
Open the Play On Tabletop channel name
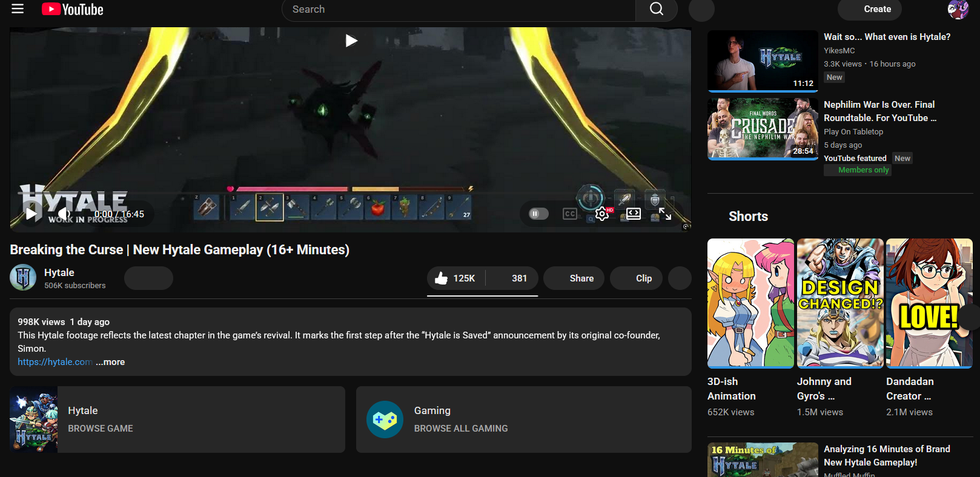(853, 132)
